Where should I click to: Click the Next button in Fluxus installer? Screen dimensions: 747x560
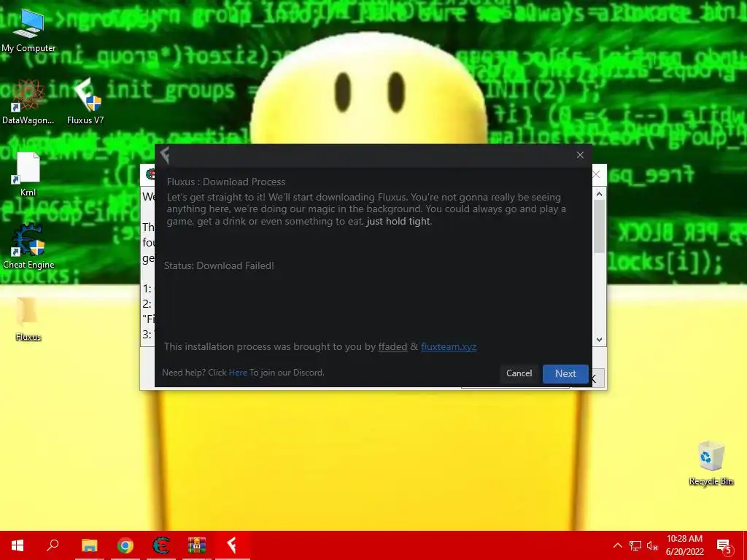click(565, 374)
